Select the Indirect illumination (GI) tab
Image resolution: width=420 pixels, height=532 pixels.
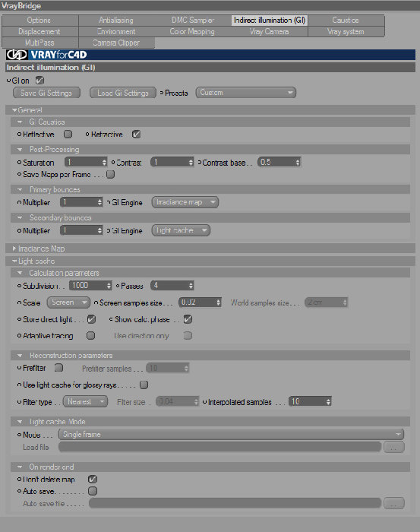pyautogui.click(x=270, y=20)
